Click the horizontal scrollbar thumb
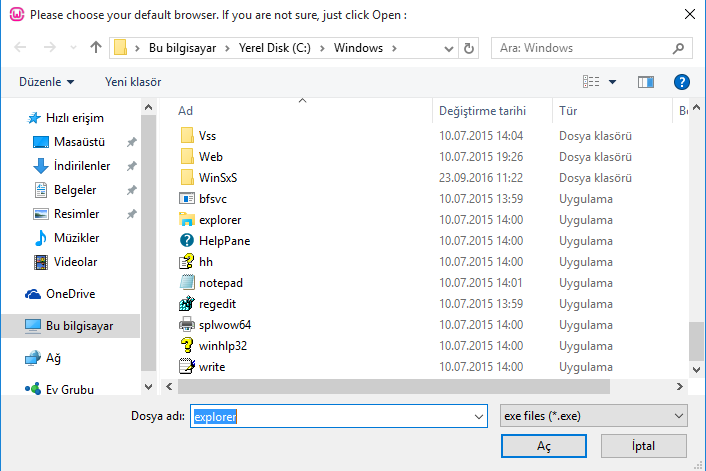706x471 pixels. 394,386
